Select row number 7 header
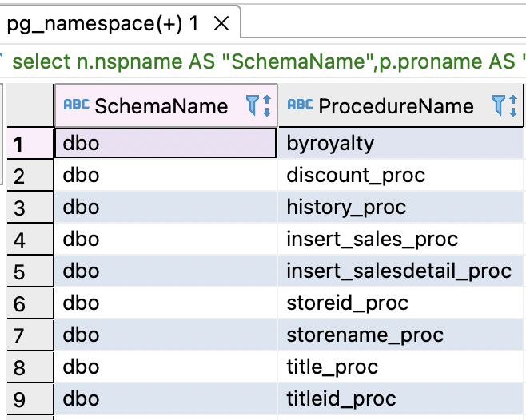This screenshot has height=420, width=526. 30,335
